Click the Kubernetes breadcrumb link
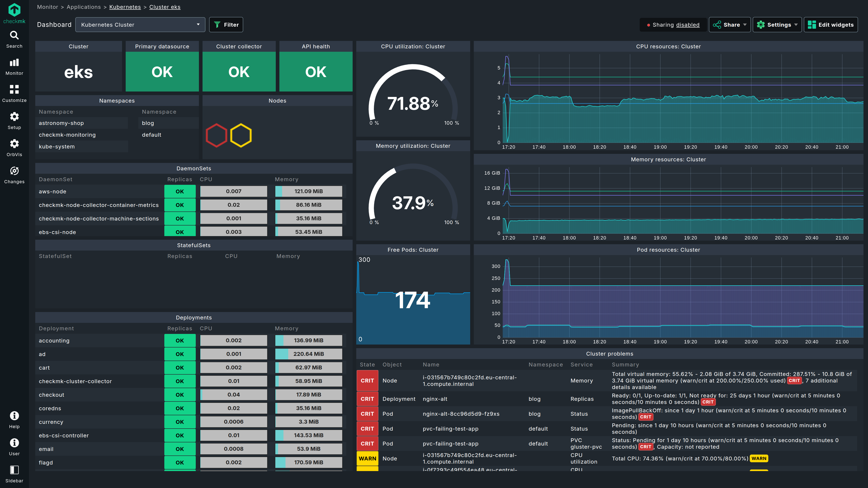This screenshot has width=868, height=488. click(125, 7)
